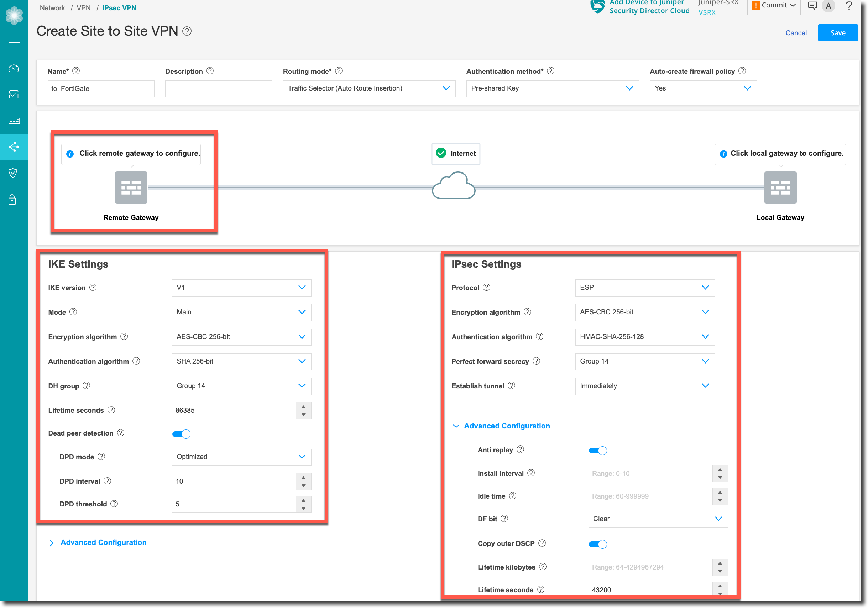This screenshot has width=868, height=608.
Task: Go to VPN in the breadcrumb
Action: pos(84,8)
